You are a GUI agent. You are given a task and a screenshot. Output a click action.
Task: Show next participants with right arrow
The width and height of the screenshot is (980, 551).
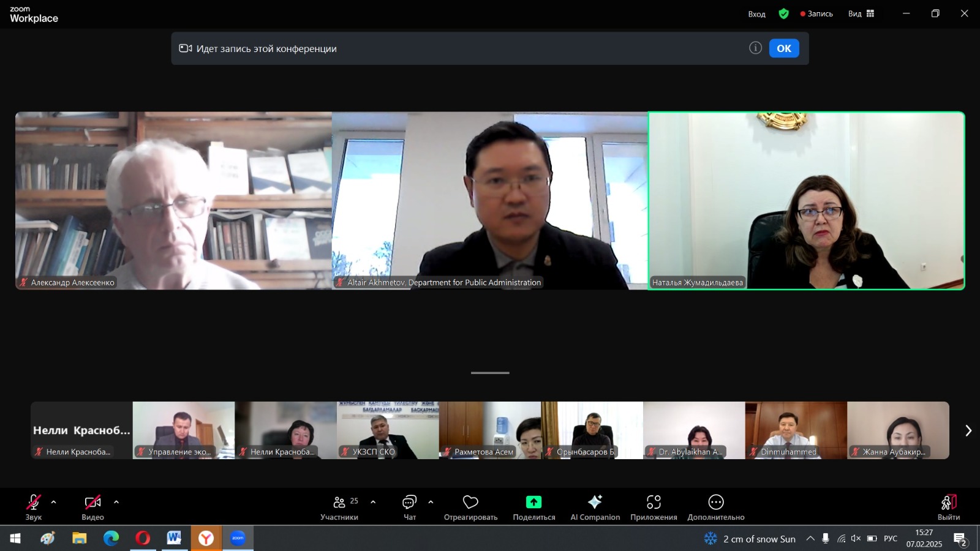click(968, 430)
